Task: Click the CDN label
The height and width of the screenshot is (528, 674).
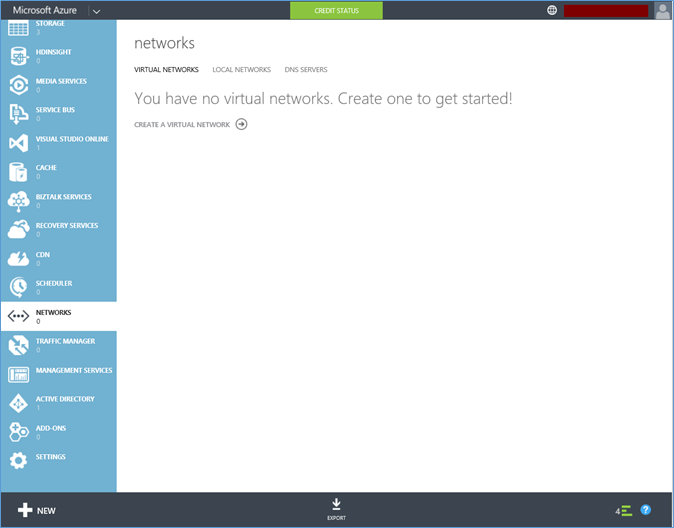Action: coord(43,255)
